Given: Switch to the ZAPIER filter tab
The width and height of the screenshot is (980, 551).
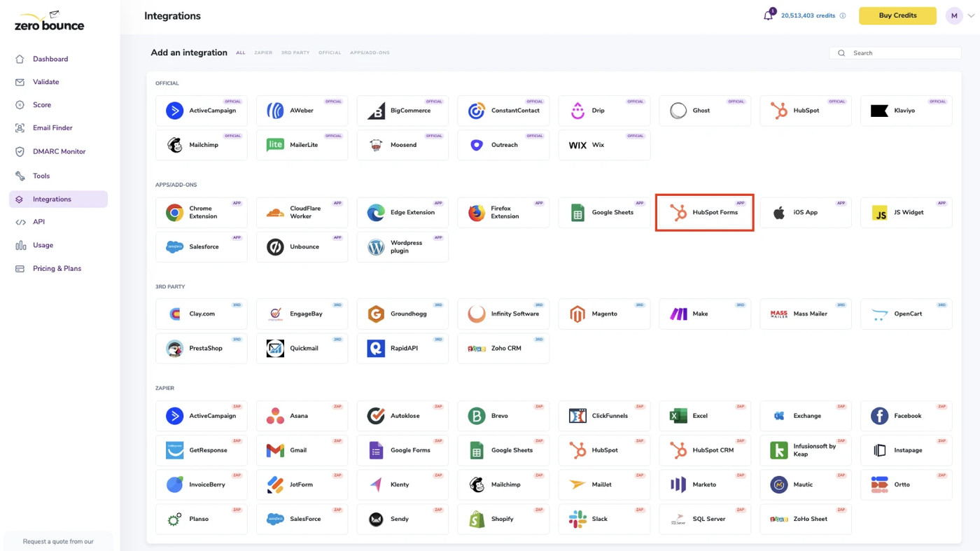Looking at the screenshot, I should point(263,53).
